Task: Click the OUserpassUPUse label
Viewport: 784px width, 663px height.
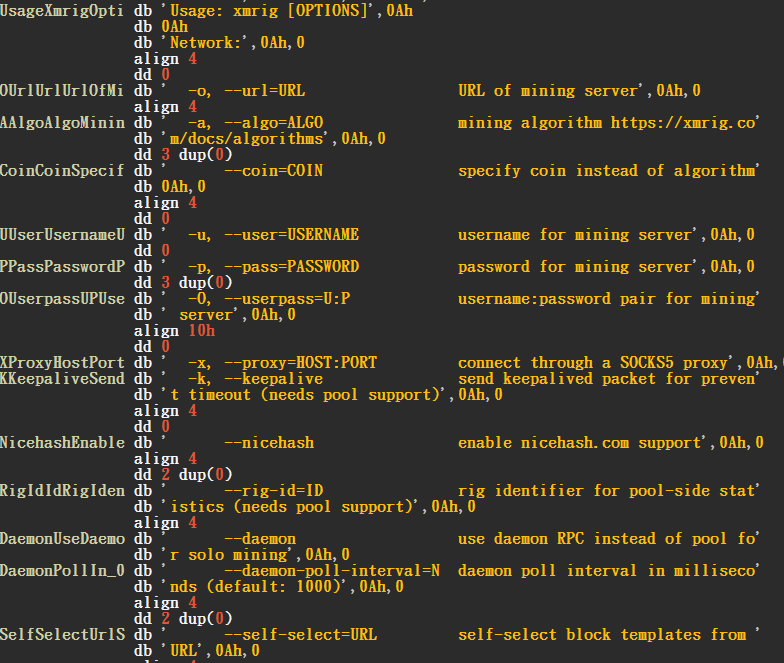Action: 62,299
